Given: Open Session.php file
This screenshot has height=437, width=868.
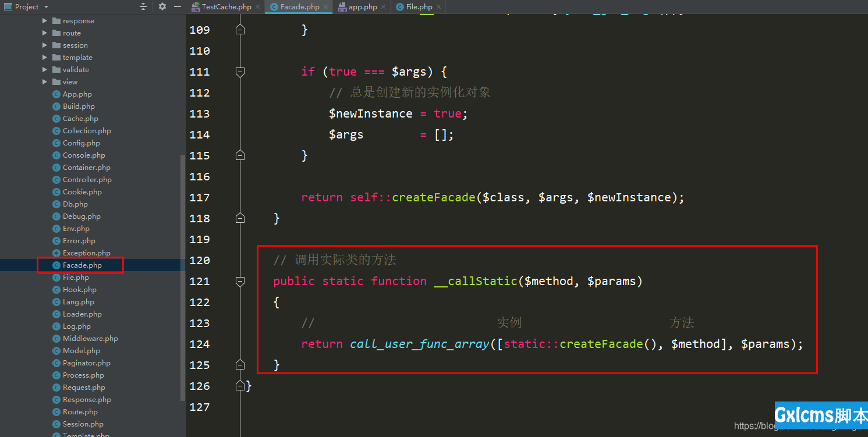Looking at the screenshot, I should tap(83, 424).
